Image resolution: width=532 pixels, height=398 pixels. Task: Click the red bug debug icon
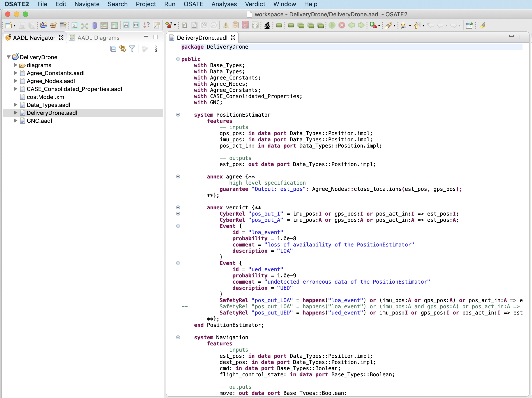pos(169,25)
